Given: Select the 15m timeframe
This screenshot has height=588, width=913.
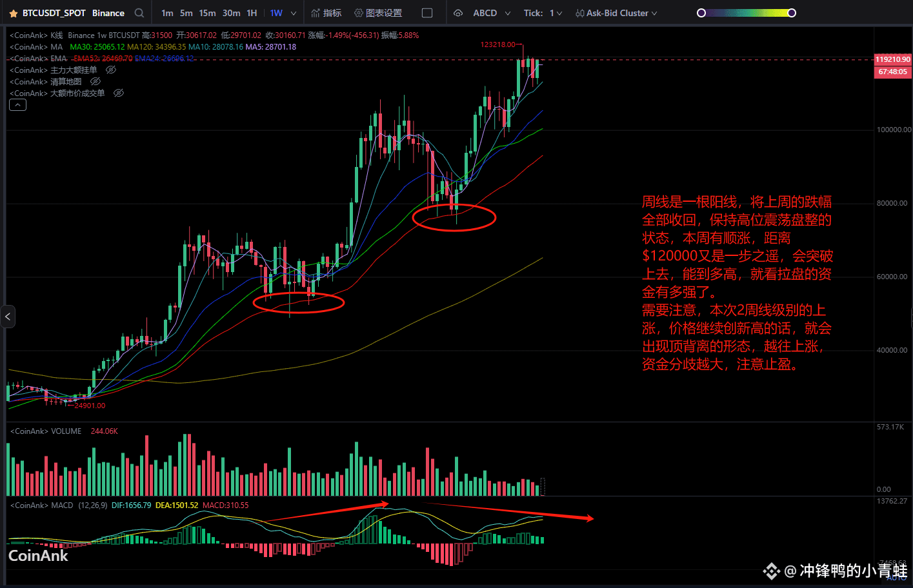Looking at the screenshot, I should (207, 13).
